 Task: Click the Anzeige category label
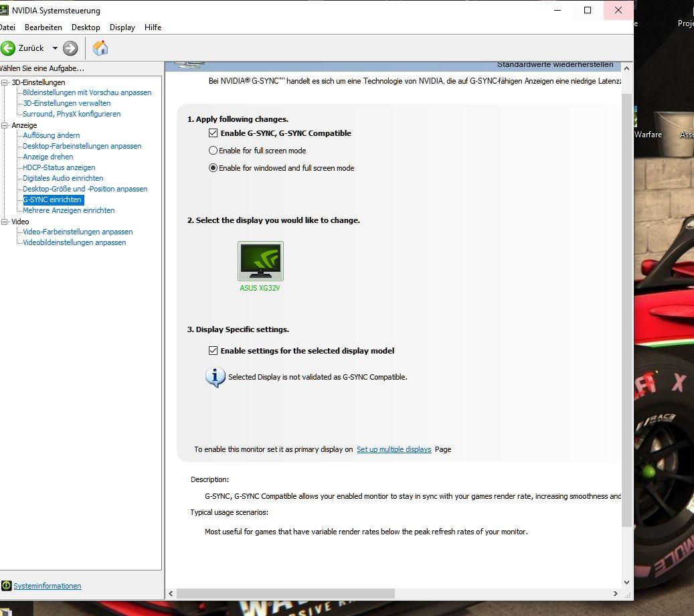24,125
